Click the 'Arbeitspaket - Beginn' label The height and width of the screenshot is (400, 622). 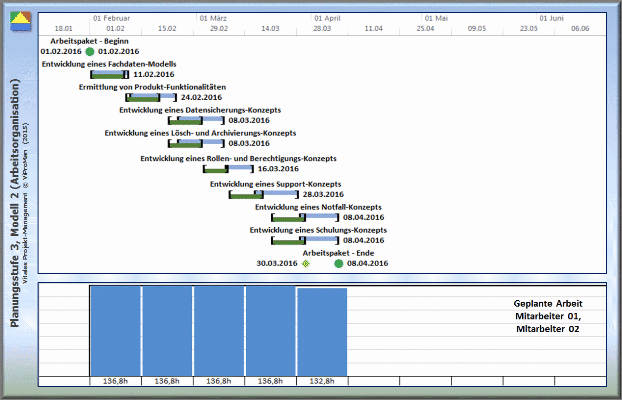pos(89,39)
